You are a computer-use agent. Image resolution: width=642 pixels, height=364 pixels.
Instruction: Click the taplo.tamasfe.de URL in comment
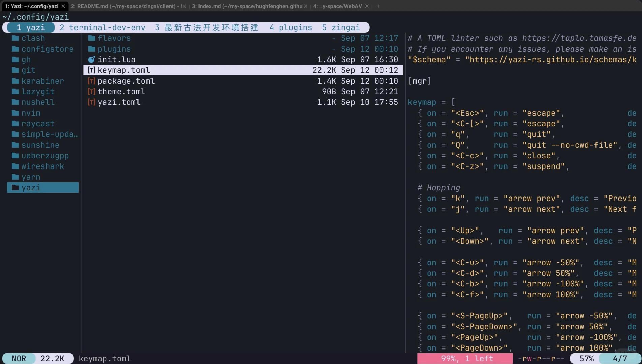click(x=579, y=38)
